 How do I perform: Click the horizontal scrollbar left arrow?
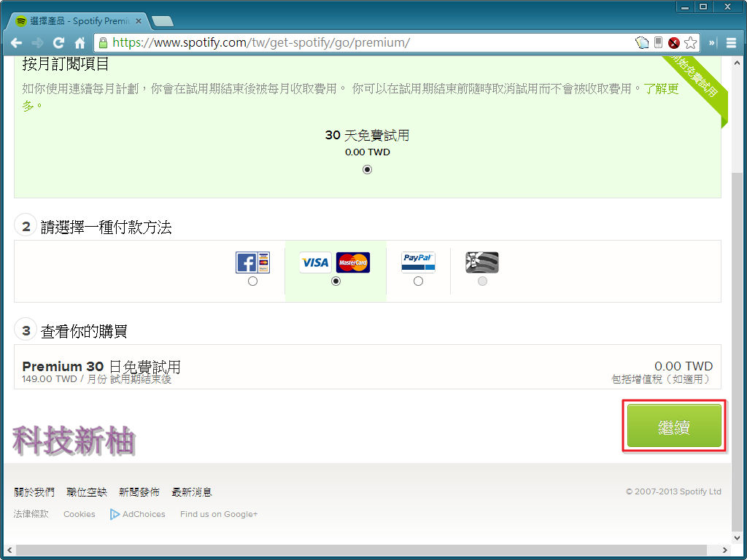pyautogui.click(x=9, y=550)
